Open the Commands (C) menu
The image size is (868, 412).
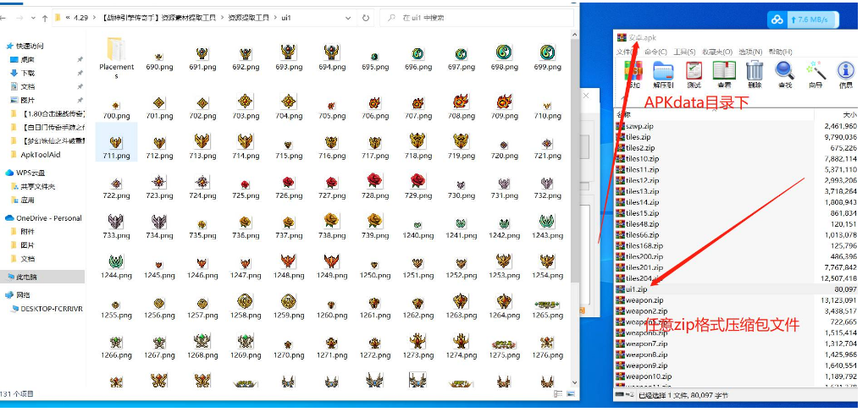[655, 52]
